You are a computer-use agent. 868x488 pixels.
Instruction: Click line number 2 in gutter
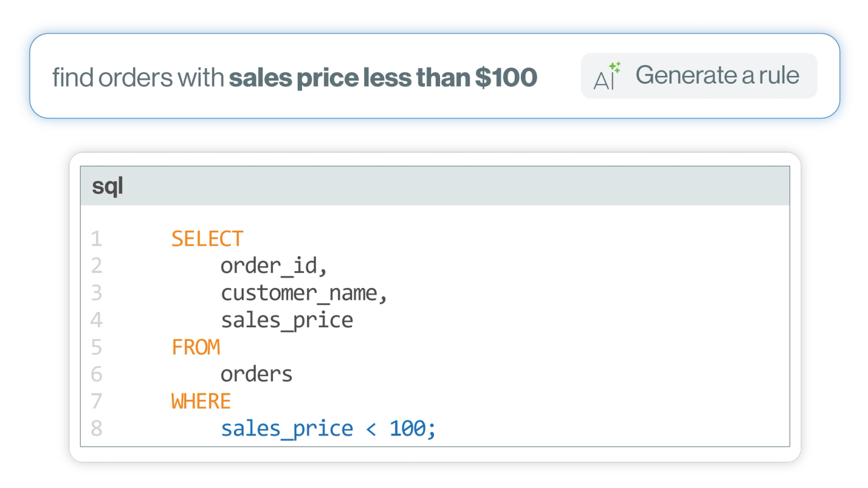point(96,266)
